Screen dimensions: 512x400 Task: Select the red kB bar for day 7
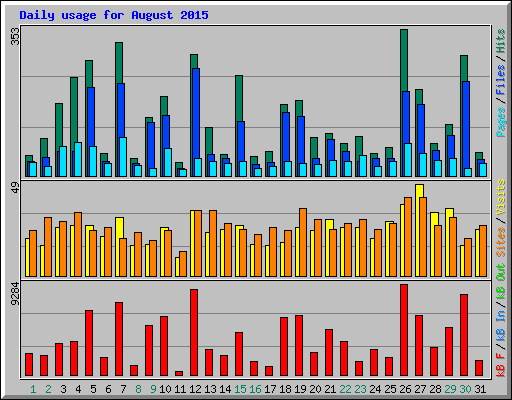tap(119, 339)
